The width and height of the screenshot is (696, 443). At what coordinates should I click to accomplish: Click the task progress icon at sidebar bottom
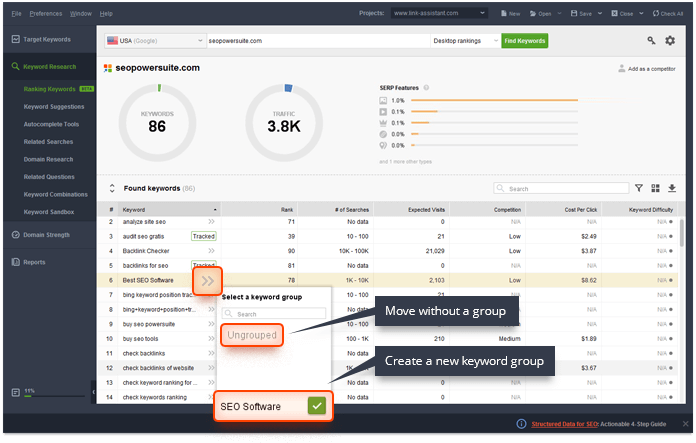click(16, 393)
